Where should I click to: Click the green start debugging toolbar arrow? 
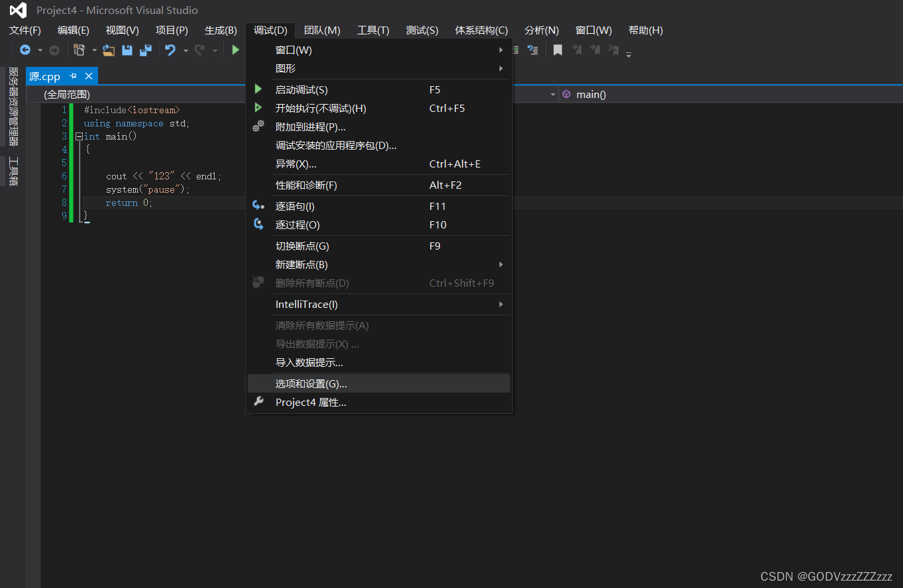coord(235,50)
